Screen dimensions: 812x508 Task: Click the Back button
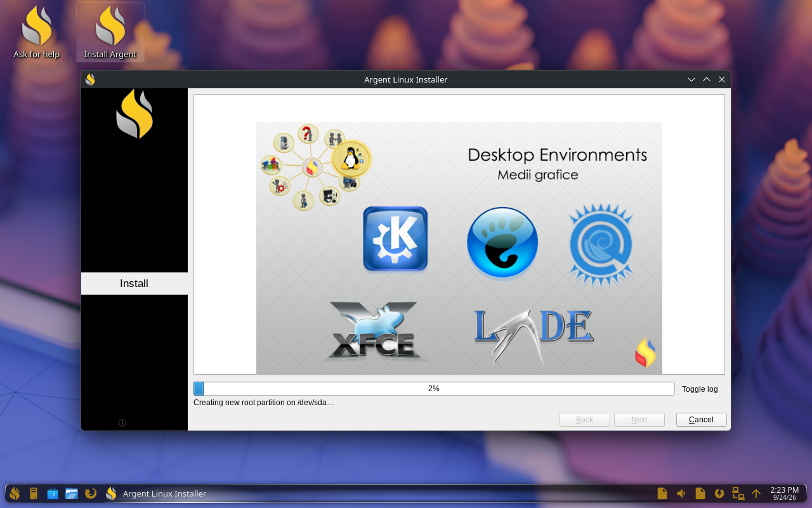point(585,420)
